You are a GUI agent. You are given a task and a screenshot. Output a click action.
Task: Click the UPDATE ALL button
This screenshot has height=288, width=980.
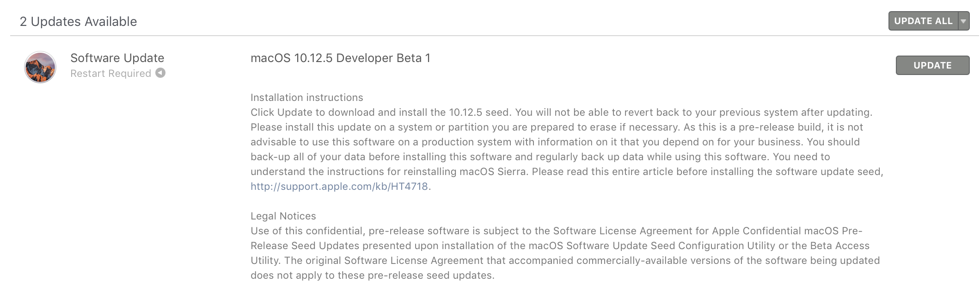[923, 21]
